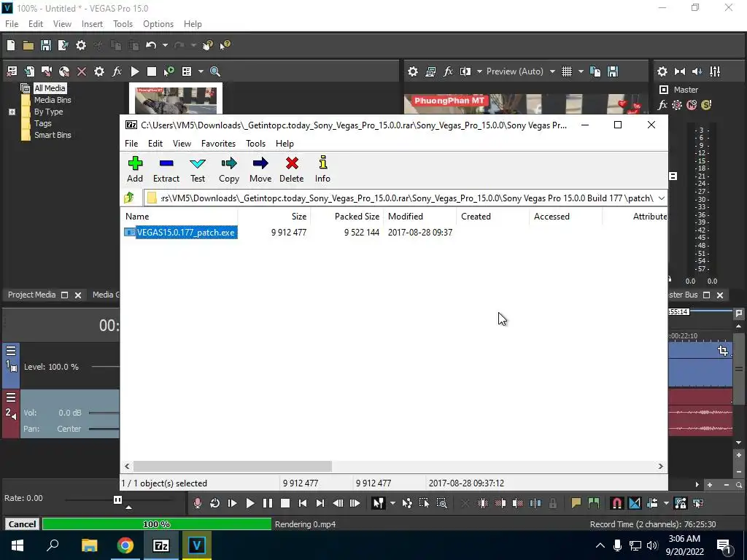Click the Record microphone button
Viewport: 747px width, 560px height.
[197, 503]
